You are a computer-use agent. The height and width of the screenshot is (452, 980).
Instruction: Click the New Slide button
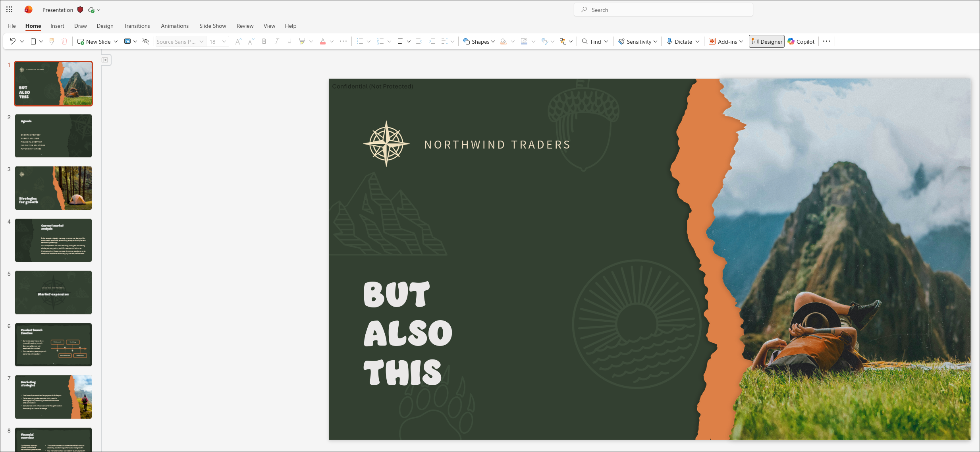click(94, 41)
